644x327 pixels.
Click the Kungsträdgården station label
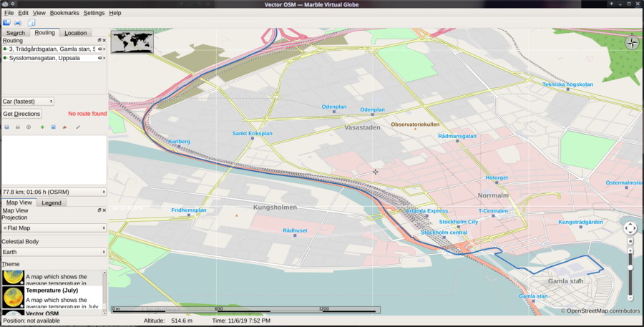[x=580, y=223]
